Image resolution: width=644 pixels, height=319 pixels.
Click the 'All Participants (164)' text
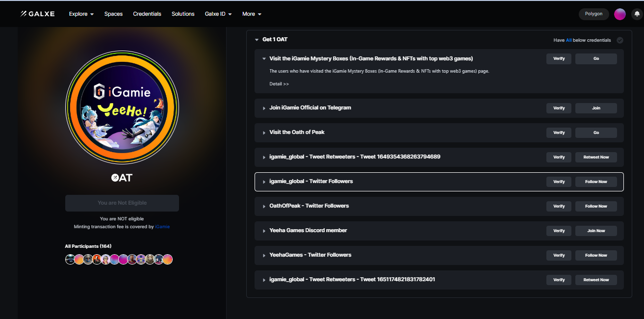(x=87, y=246)
